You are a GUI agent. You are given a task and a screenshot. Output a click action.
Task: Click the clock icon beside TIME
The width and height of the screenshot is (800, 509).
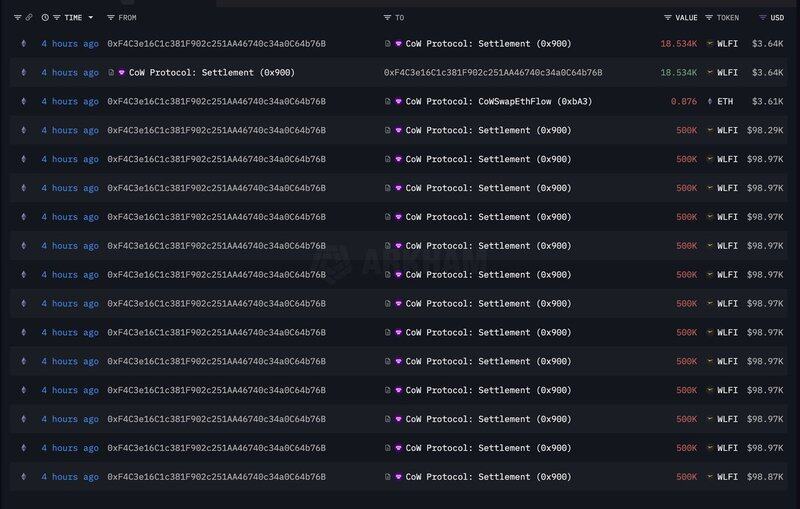[x=45, y=18]
